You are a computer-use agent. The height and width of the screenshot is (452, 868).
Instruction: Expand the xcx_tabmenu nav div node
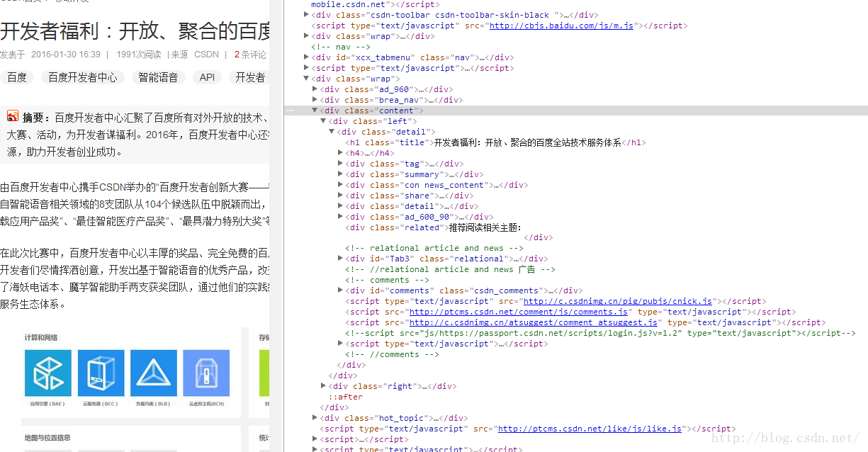(306, 57)
